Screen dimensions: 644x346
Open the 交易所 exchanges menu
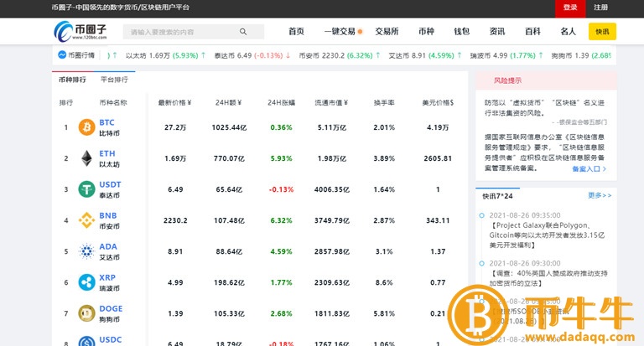pos(387,32)
